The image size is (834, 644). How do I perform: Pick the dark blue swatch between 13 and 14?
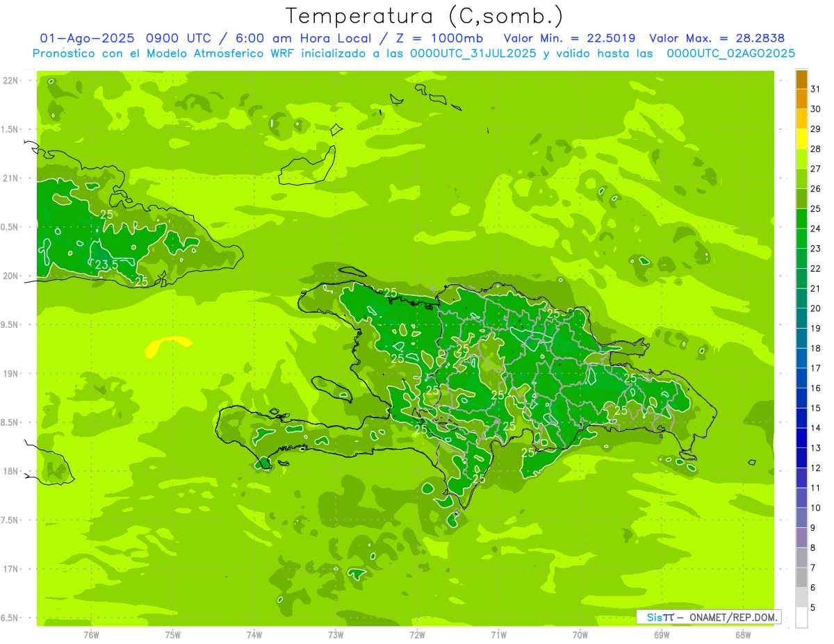click(801, 438)
